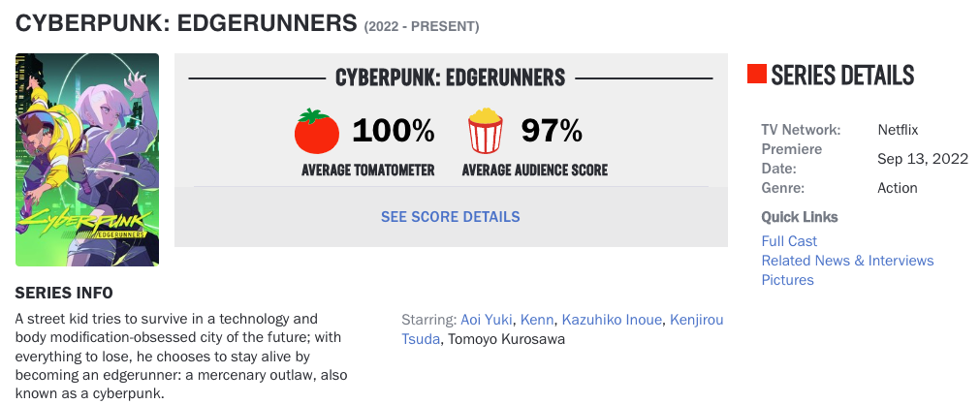Open Kazuhiko Inoue's profile link
The height and width of the screenshot is (404, 980).
tap(612, 320)
